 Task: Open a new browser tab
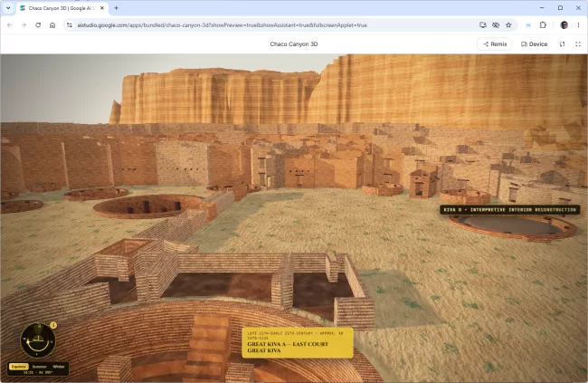117,8
